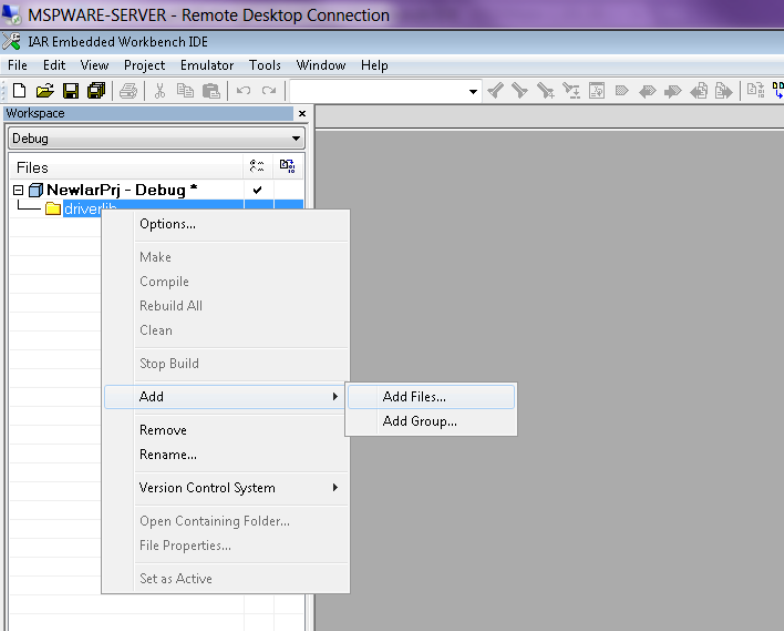This screenshot has height=631, width=784.
Task: Open the Emulator menu
Action: click(207, 66)
